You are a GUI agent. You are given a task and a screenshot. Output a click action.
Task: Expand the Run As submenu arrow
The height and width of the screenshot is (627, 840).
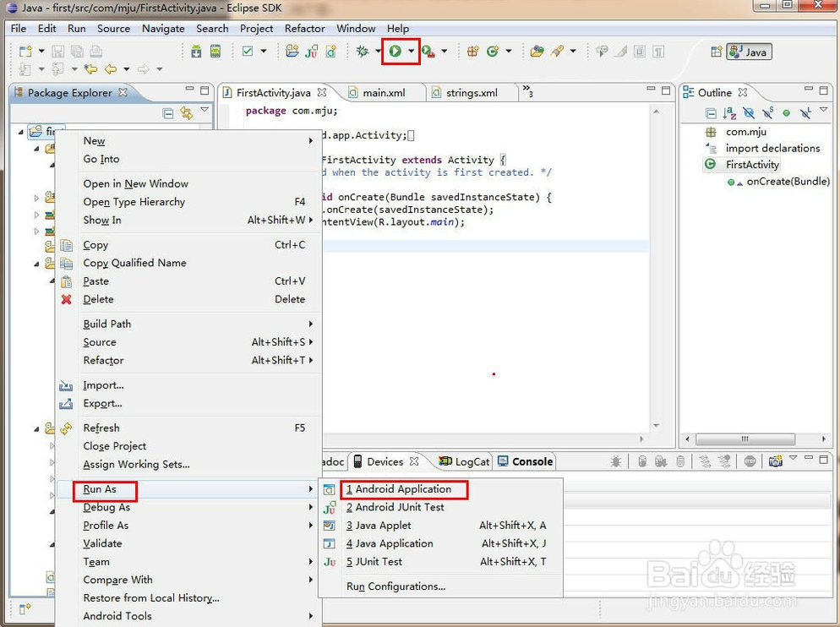tap(311, 490)
